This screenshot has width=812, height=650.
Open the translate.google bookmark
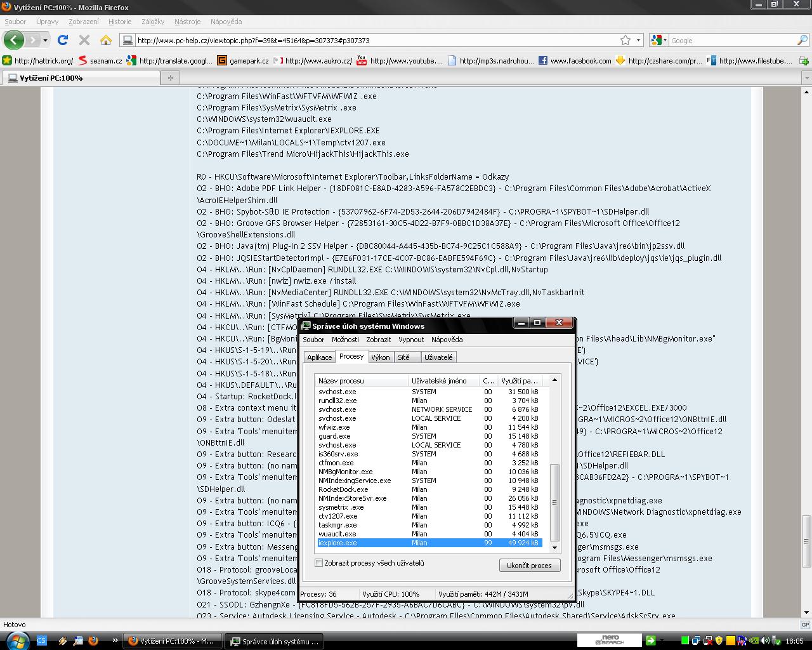pyautogui.click(x=169, y=61)
